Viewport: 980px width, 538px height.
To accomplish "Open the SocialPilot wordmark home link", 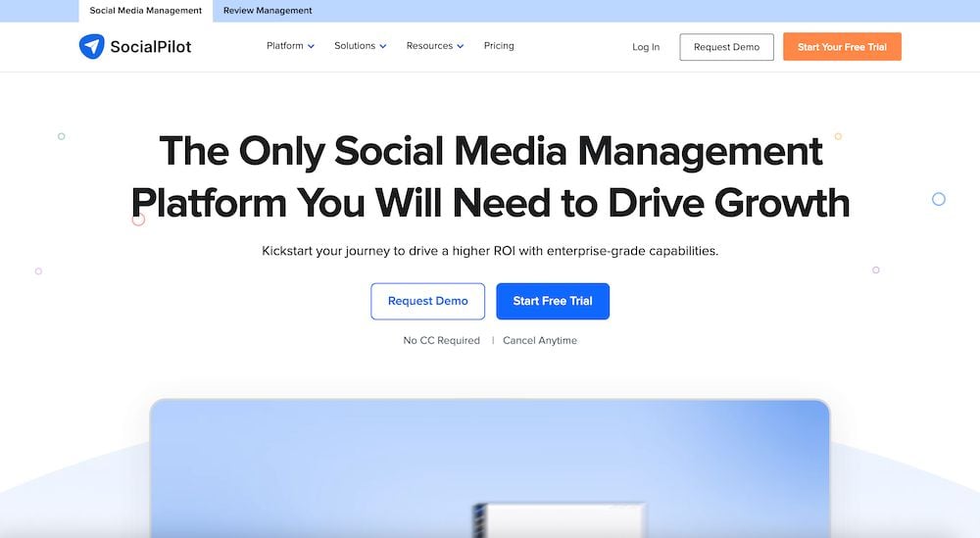I will click(x=151, y=47).
